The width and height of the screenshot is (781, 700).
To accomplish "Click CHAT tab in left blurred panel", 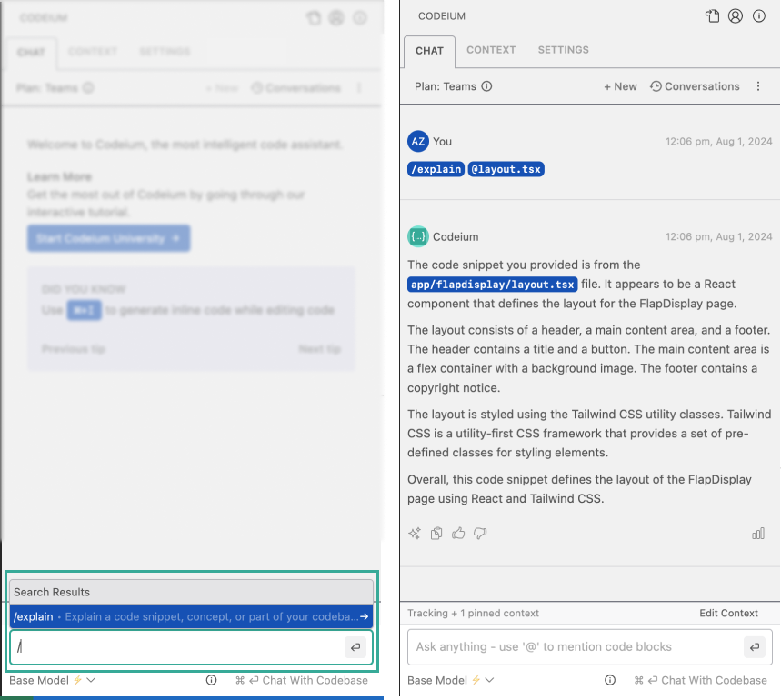I will (32, 53).
